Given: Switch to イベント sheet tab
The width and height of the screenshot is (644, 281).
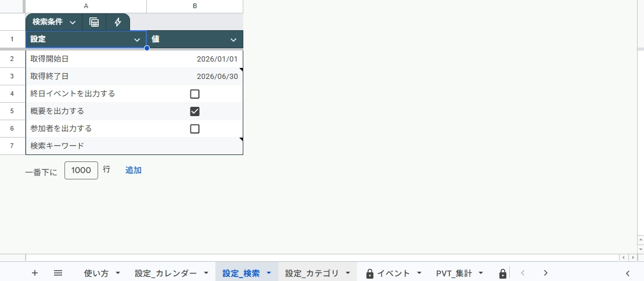Looking at the screenshot, I should coord(394,273).
